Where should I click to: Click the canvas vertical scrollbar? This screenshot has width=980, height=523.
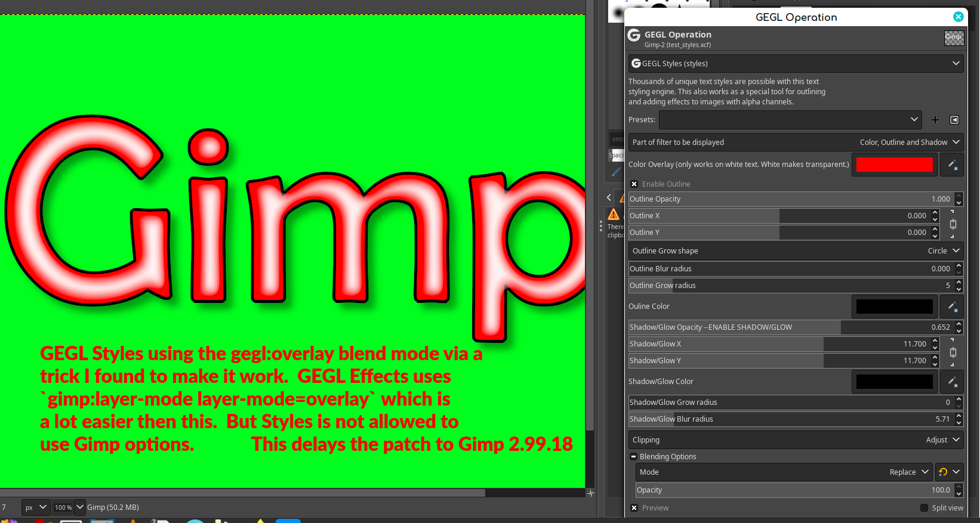pyautogui.click(x=590, y=215)
